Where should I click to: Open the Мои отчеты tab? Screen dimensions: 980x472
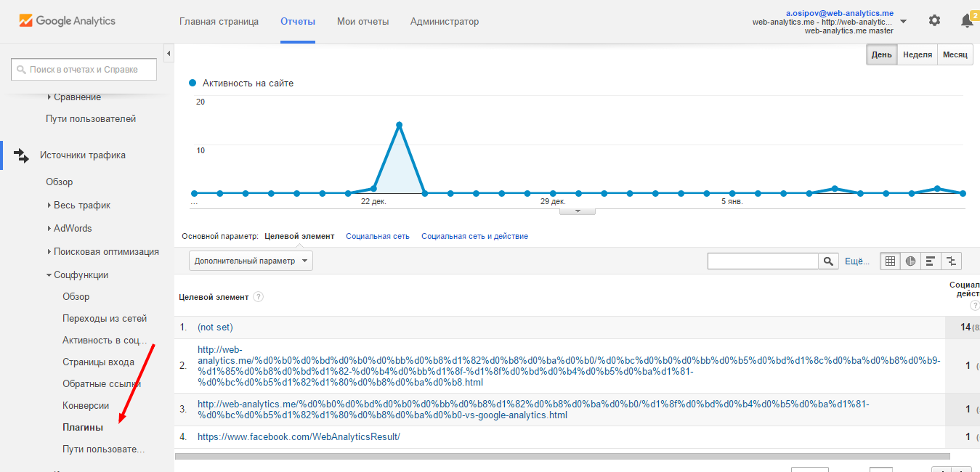tap(363, 22)
